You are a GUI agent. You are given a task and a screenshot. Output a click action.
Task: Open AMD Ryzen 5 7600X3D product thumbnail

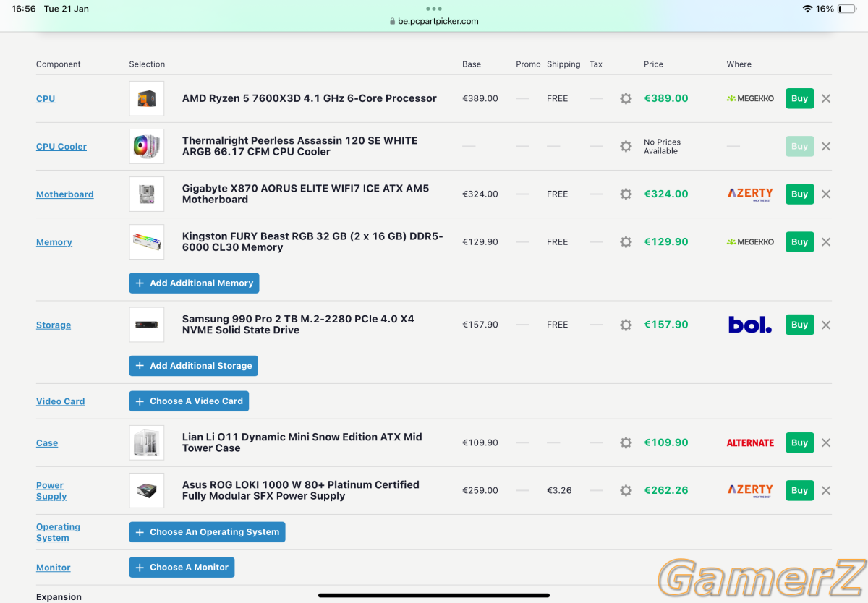pos(147,98)
